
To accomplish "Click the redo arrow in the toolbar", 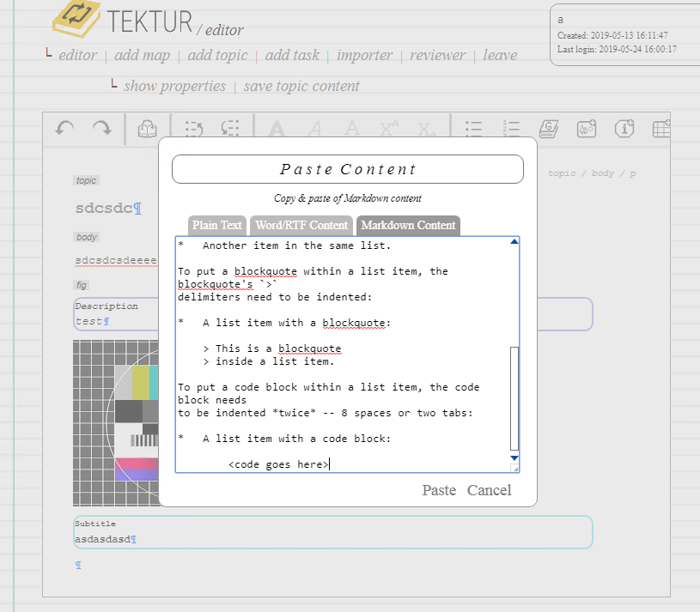I will pos(102,129).
